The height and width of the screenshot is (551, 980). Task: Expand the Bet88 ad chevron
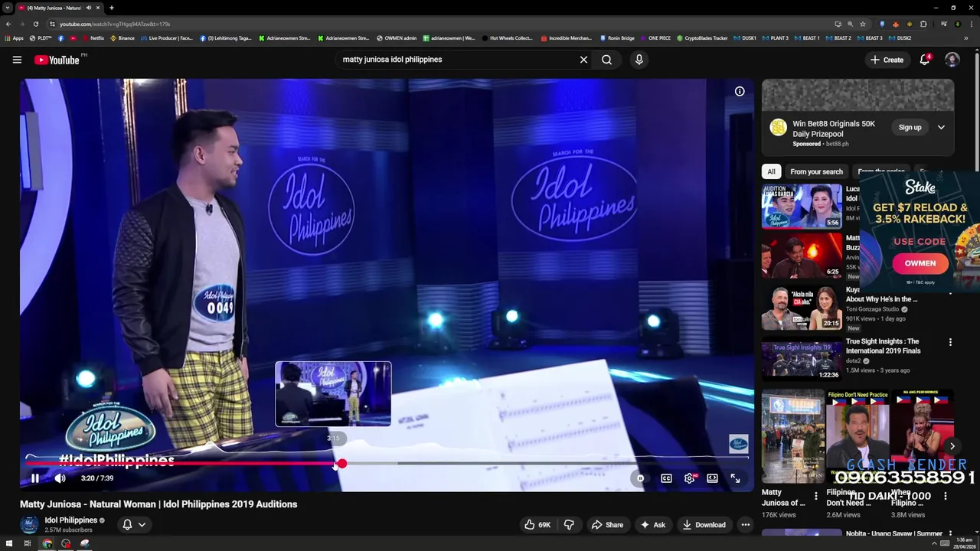[x=941, y=128]
